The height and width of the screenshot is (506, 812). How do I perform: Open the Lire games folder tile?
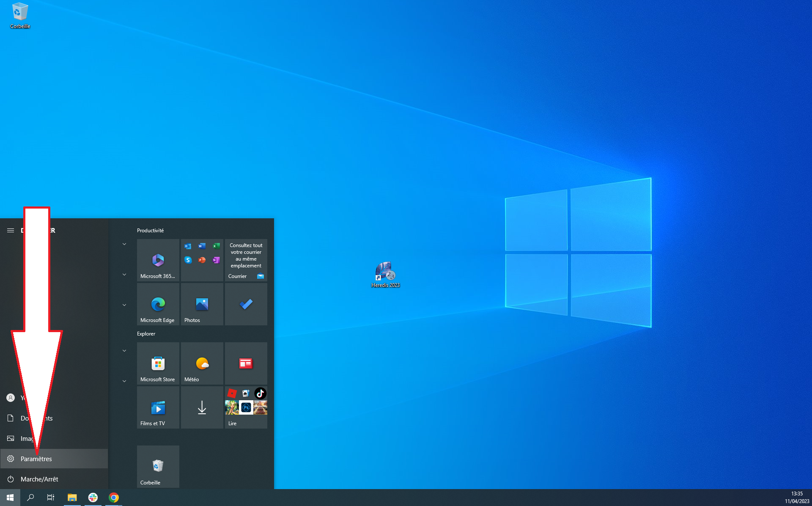(246, 407)
